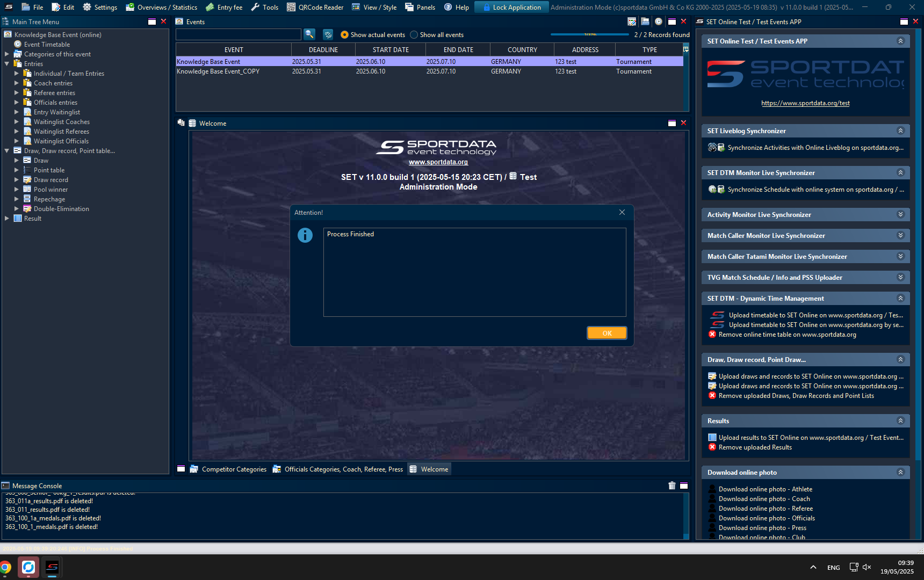
Task: Show hidden tray icons chevron
Action: pos(813,567)
